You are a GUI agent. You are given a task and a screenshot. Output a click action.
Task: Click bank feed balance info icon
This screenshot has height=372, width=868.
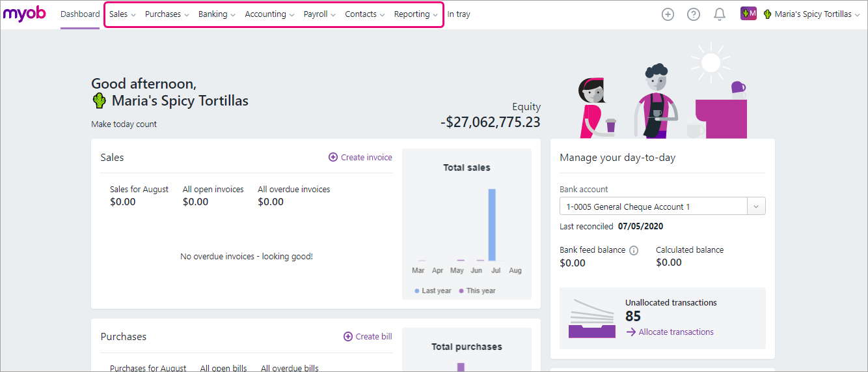click(x=634, y=250)
